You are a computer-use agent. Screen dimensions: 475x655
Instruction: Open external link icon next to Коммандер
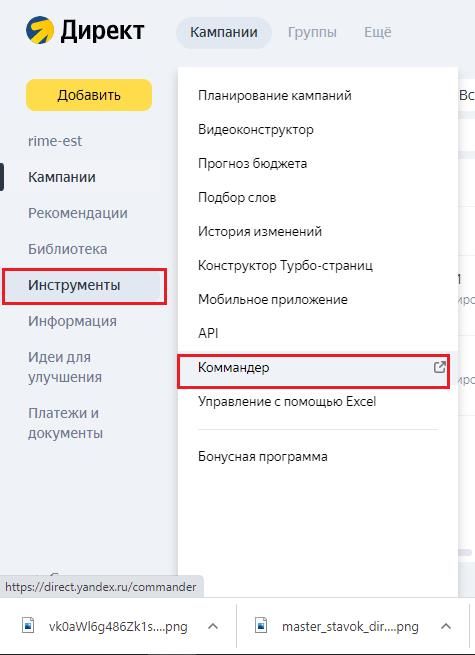(439, 367)
